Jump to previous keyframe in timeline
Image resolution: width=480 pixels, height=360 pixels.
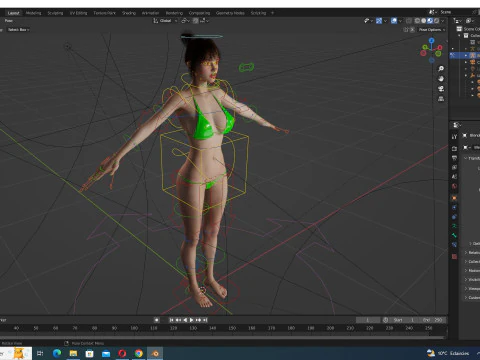pos(178,320)
